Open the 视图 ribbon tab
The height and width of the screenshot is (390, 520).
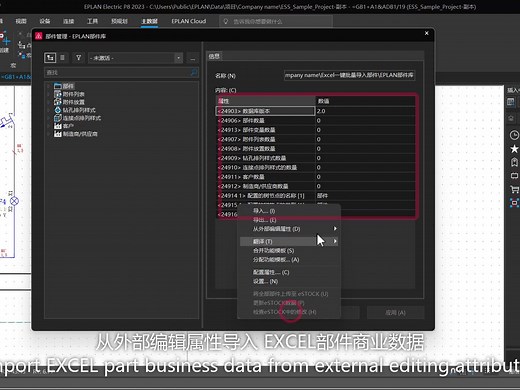click(21, 21)
